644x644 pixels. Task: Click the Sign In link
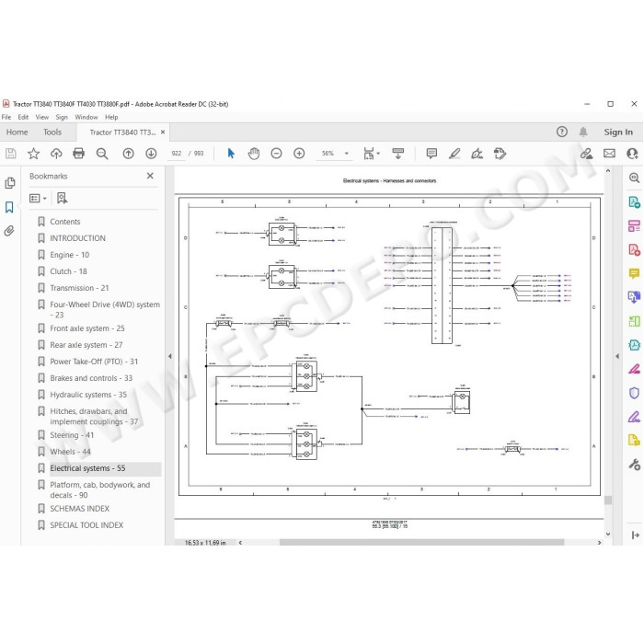(618, 132)
